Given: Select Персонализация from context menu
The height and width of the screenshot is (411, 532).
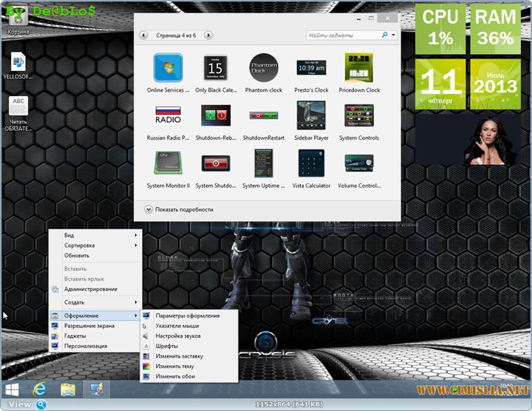Looking at the screenshot, I should click(x=86, y=346).
